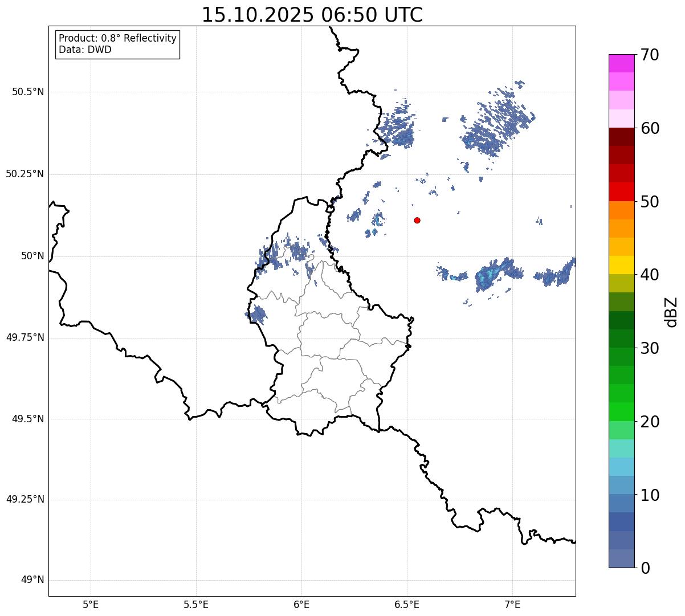Viewport: 685px width, 616px height.
Task: Click the 50°N latitude label
Action: [x=32, y=256]
